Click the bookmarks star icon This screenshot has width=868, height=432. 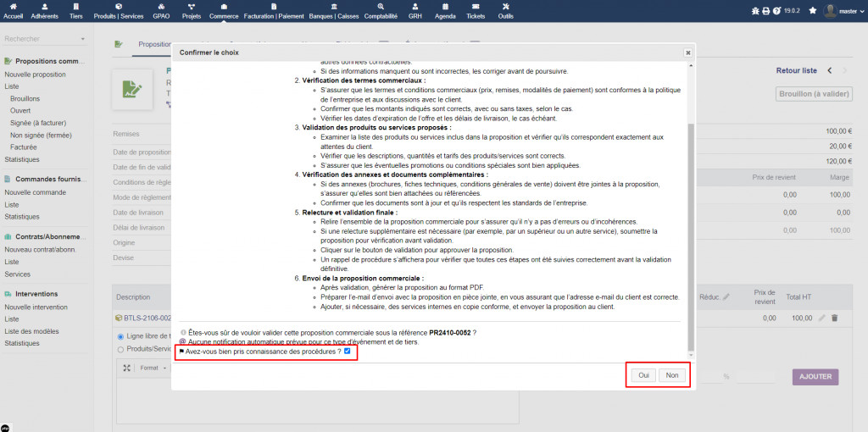coord(813,10)
